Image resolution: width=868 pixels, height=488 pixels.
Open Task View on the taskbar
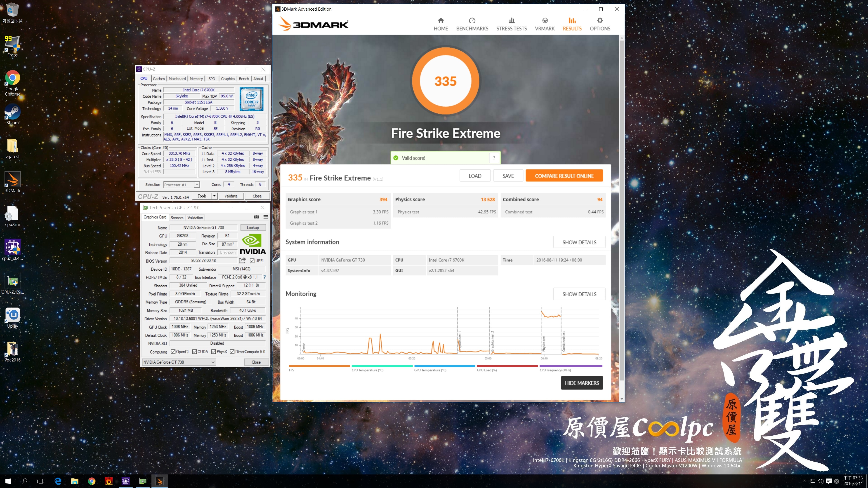pos(41,481)
